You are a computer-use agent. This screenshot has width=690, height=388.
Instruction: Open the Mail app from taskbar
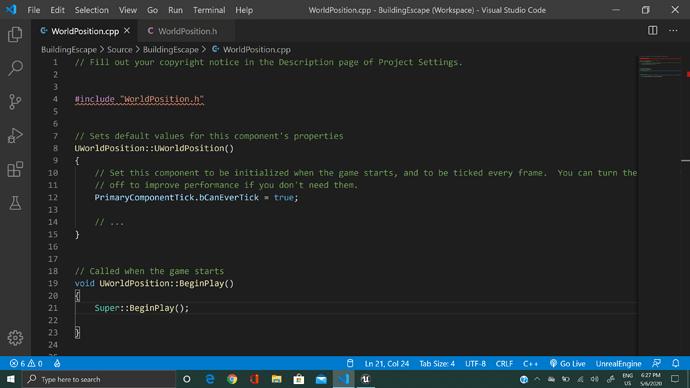coord(321,379)
